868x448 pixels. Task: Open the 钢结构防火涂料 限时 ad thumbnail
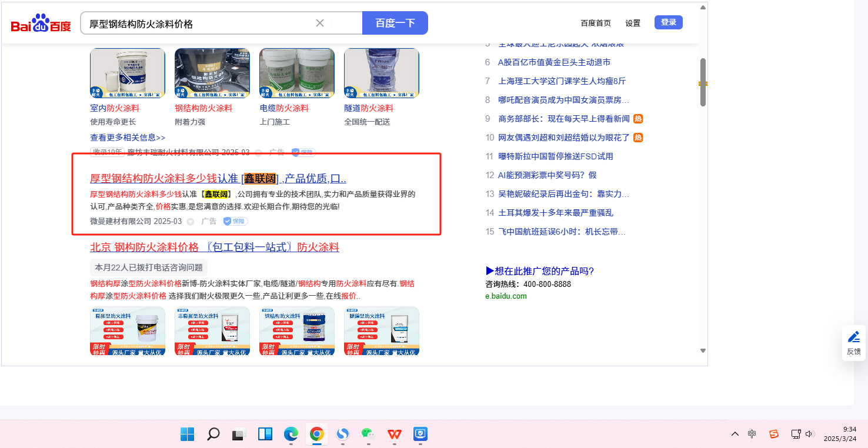click(297, 331)
